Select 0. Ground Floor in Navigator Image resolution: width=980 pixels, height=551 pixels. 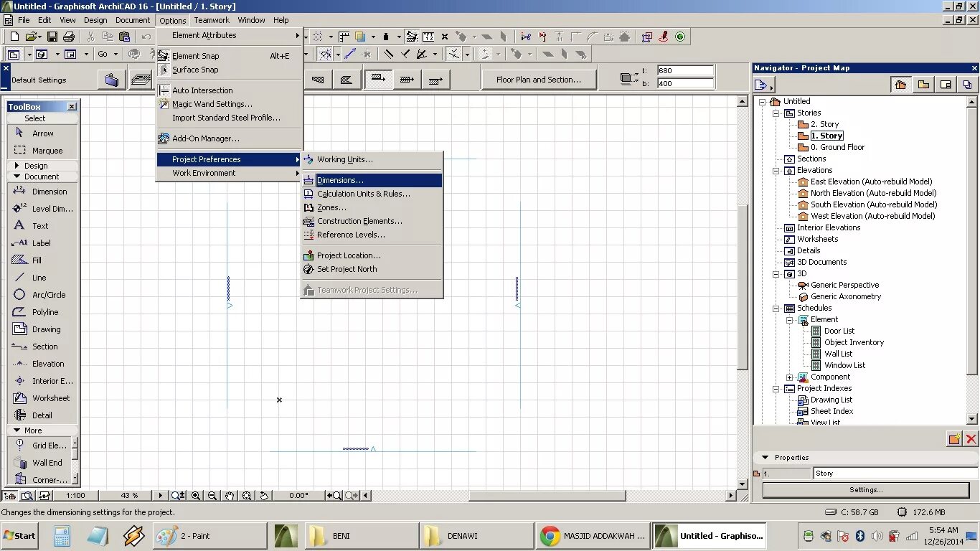tap(837, 147)
